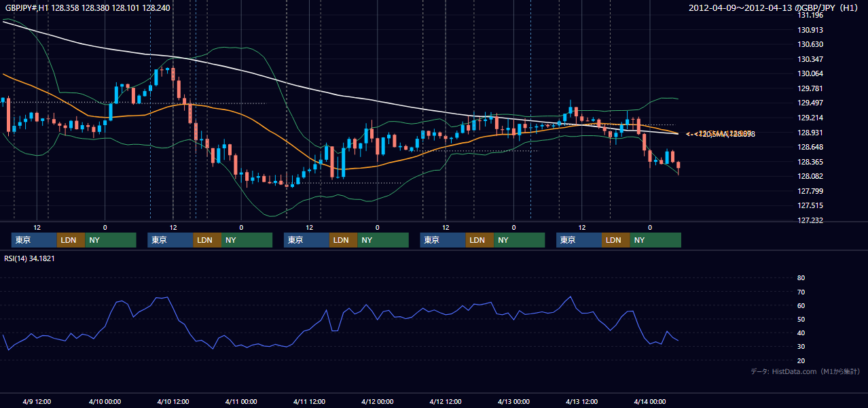
Task: Click the RSI 30 level label
Action: pyautogui.click(x=801, y=346)
